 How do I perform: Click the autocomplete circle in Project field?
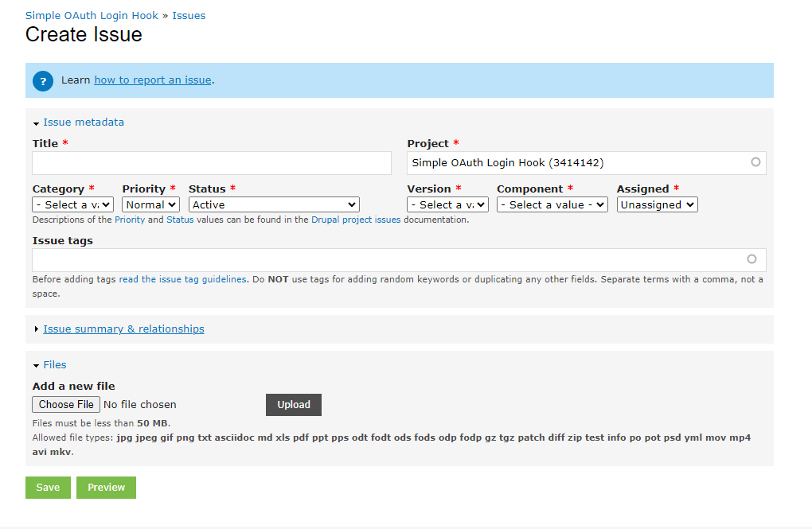point(755,162)
